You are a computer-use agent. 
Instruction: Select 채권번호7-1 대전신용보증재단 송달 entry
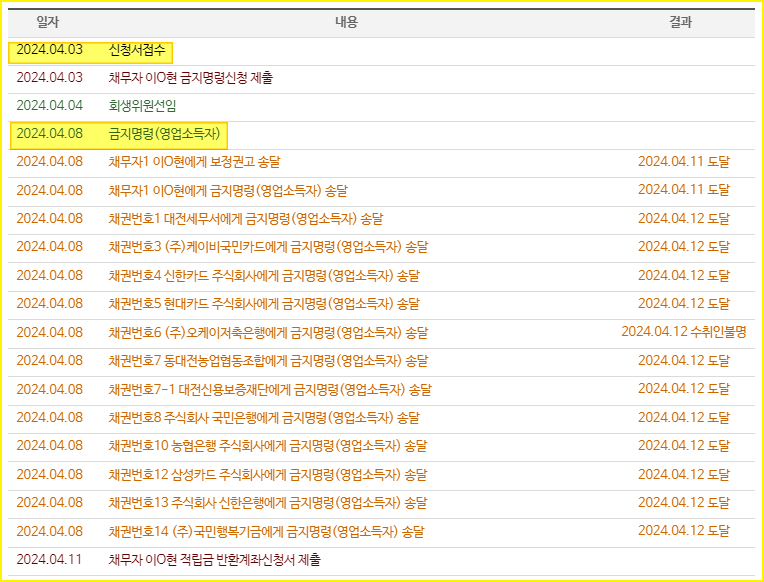270,390
